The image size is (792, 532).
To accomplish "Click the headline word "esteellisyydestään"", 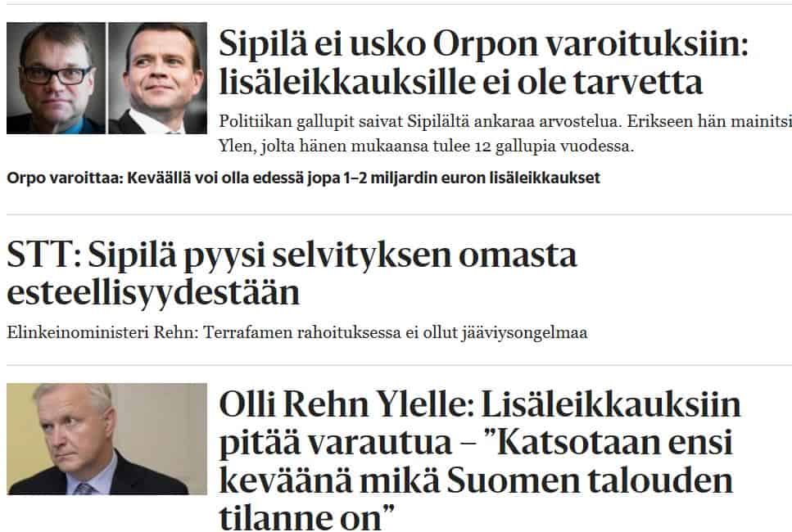I will (153, 292).
